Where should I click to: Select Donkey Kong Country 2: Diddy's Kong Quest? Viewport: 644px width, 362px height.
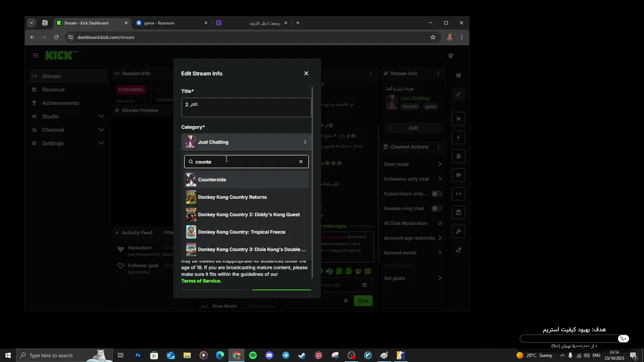[x=247, y=215]
